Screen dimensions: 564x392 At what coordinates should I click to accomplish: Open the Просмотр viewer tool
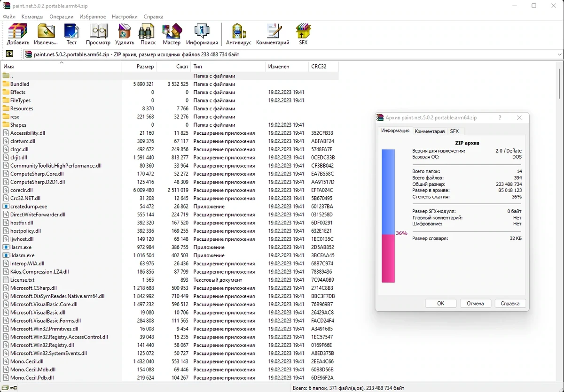tap(98, 34)
